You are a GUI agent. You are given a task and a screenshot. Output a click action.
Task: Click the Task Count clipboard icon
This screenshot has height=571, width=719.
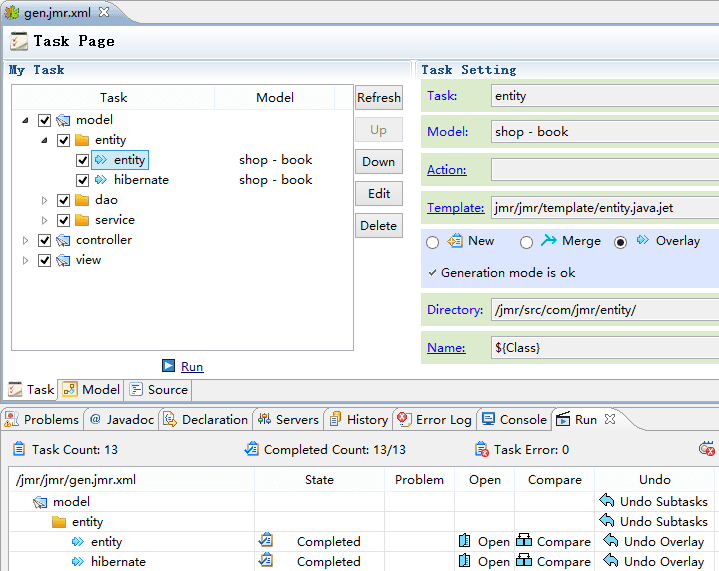(x=19, y=448)
